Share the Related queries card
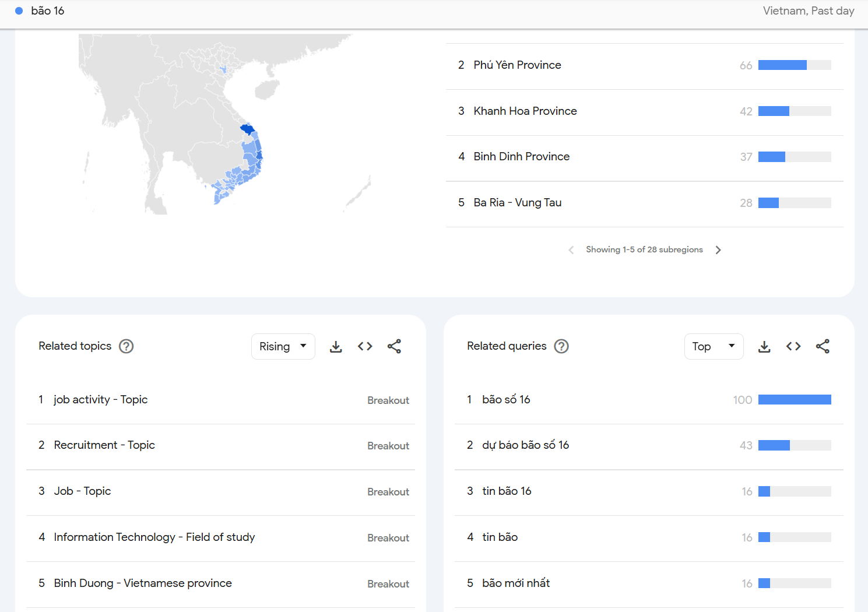Viewport: 868px width, 612px height. click(823, 347)
